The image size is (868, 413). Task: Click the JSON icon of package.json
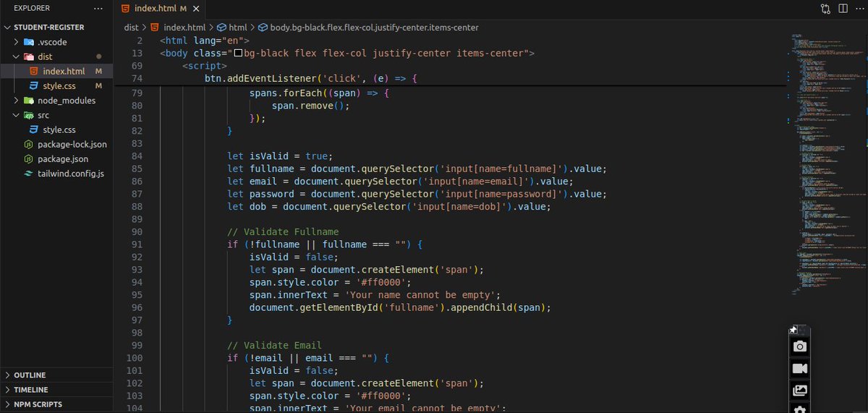(29, 159)
